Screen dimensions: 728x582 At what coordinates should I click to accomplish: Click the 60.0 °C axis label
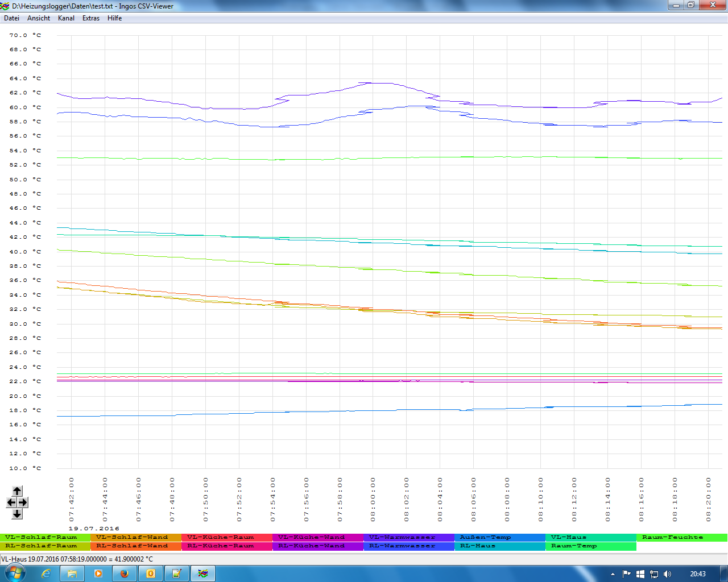coord(25,107)
